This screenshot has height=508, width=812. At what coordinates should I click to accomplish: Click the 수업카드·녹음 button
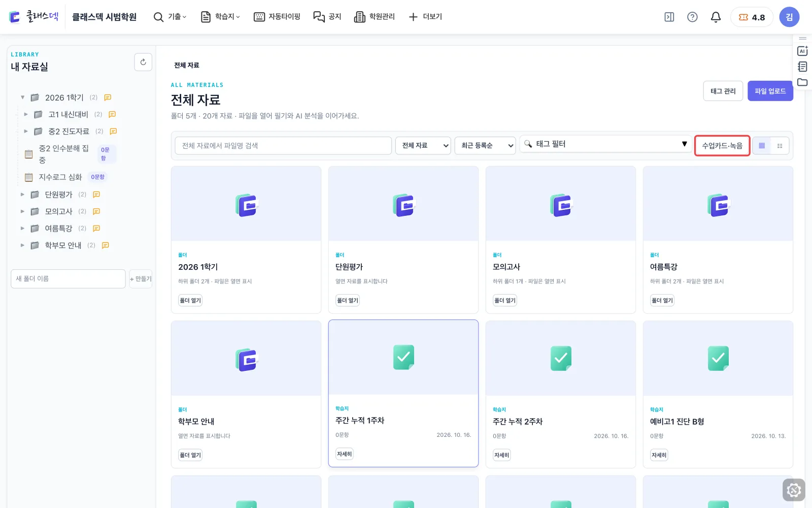(x=722, y=146)
